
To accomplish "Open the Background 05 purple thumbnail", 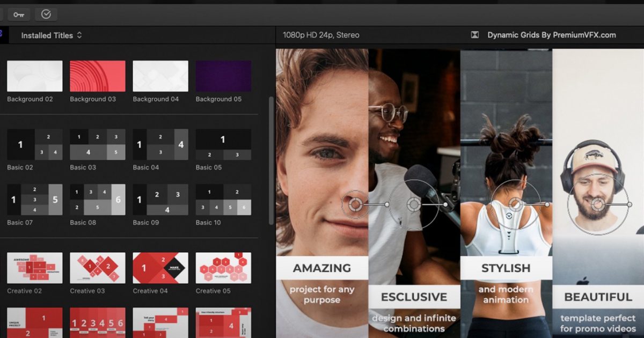I will tap(224, 75).
